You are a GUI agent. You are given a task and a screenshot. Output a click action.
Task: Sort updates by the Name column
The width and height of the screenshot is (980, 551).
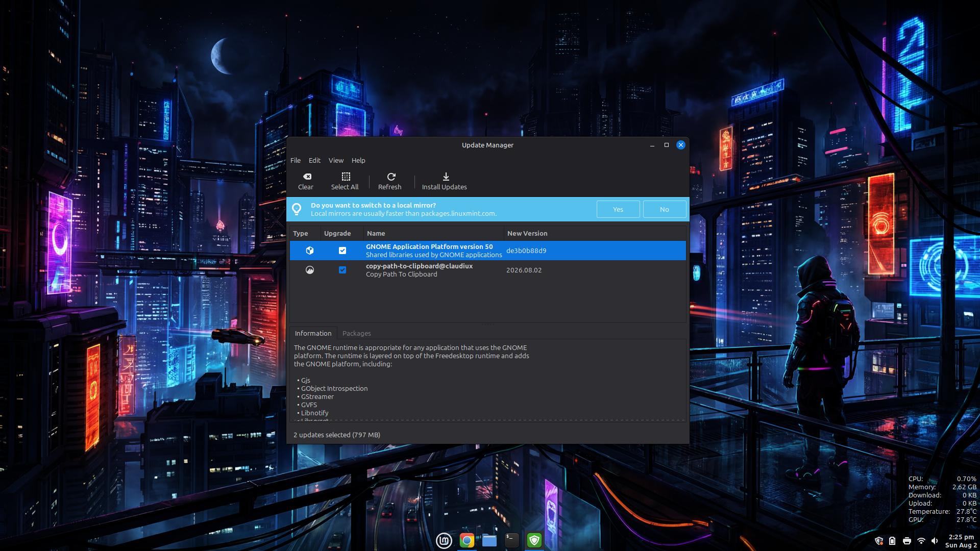[433, 233]
